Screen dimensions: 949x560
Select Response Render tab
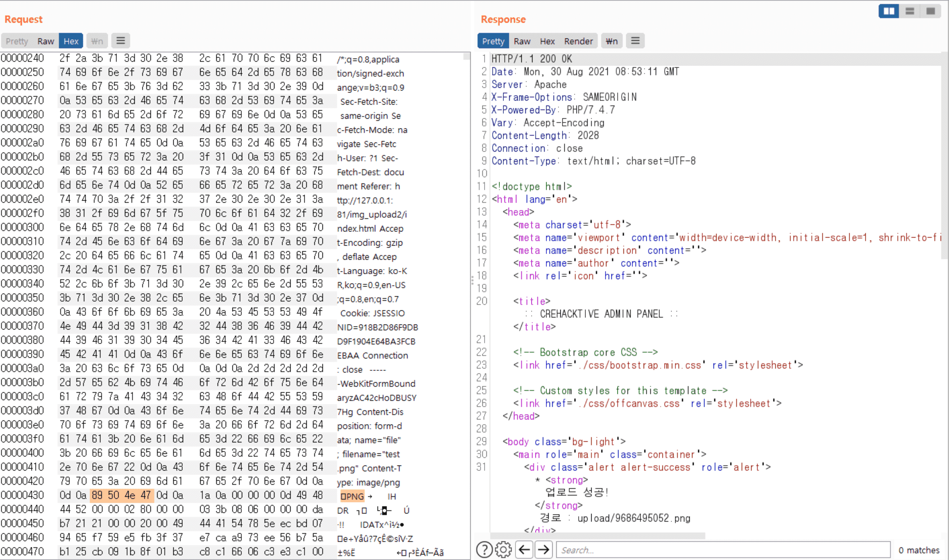[x=578, y=41]
